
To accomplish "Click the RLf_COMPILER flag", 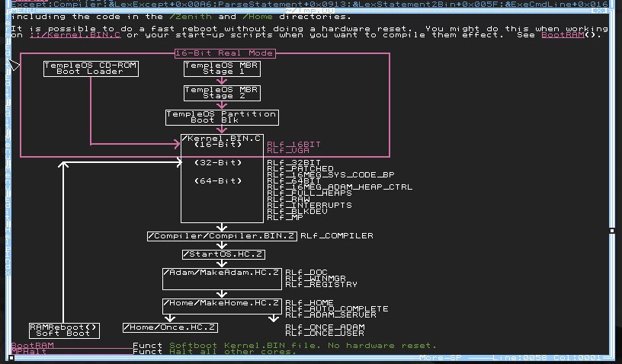I will tap(337, 235).
